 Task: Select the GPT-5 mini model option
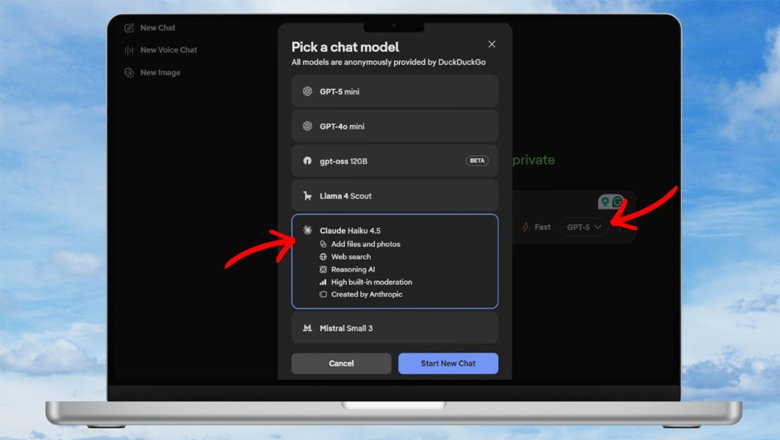[395, 91]
